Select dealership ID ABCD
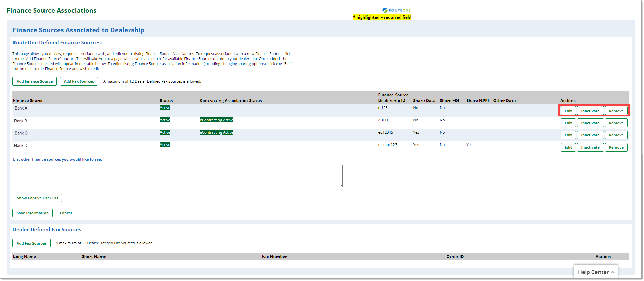This screenshot has height=281, width=644. 383,120
